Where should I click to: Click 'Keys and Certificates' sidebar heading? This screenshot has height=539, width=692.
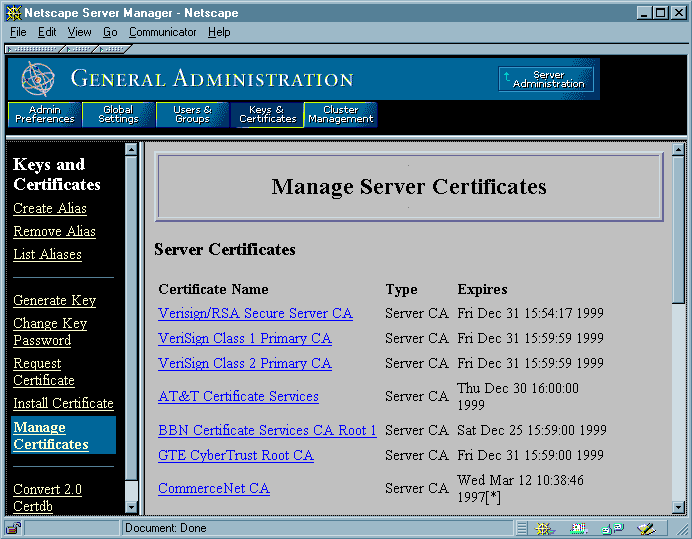click(57, 174)
